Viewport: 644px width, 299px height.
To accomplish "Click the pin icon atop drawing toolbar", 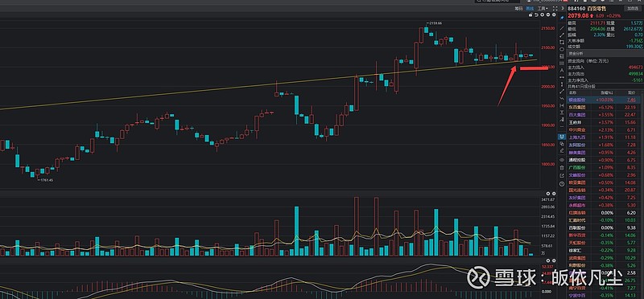I will coord(562,18).
